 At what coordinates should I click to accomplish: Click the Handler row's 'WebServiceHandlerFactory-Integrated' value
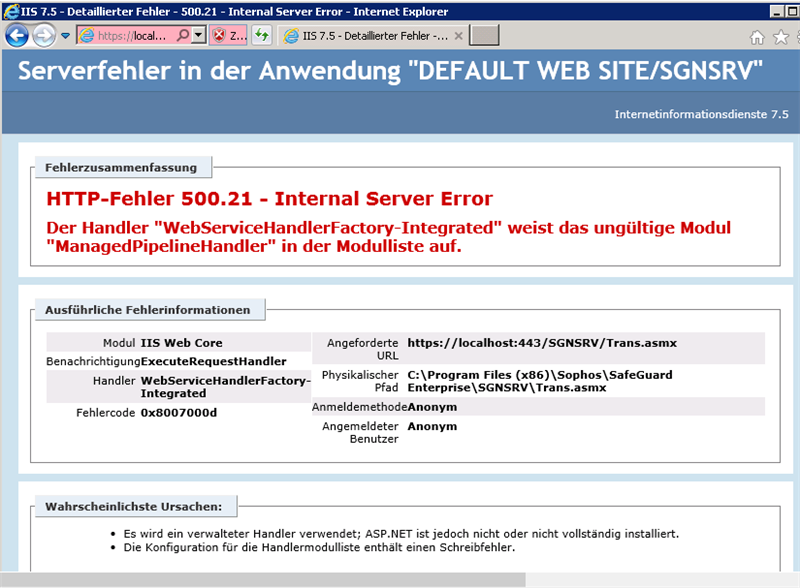[x=226, y=387]
